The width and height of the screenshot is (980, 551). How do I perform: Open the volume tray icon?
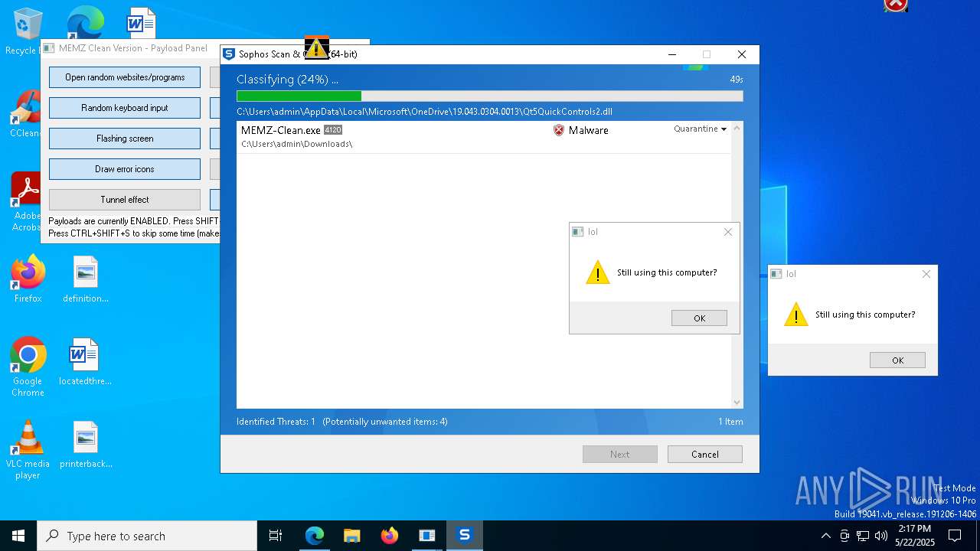point(880,536)
